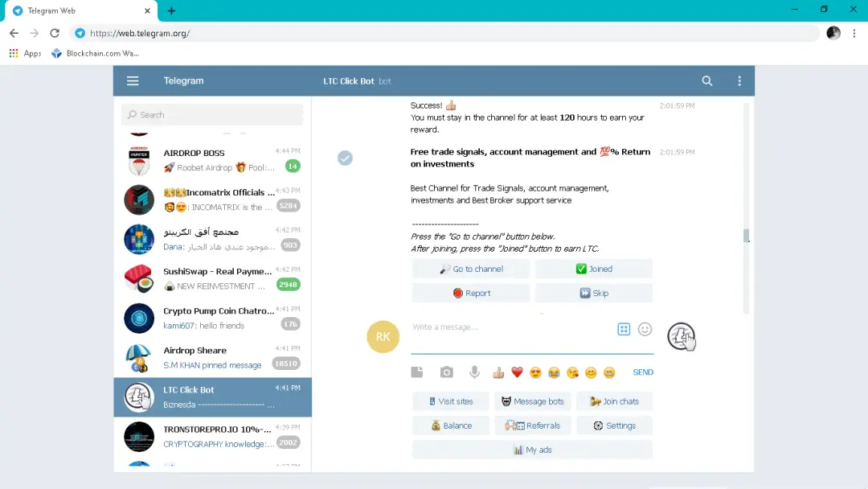Open Incomatrix Officials chat
868x489 pixels.
tap(212, 199)
